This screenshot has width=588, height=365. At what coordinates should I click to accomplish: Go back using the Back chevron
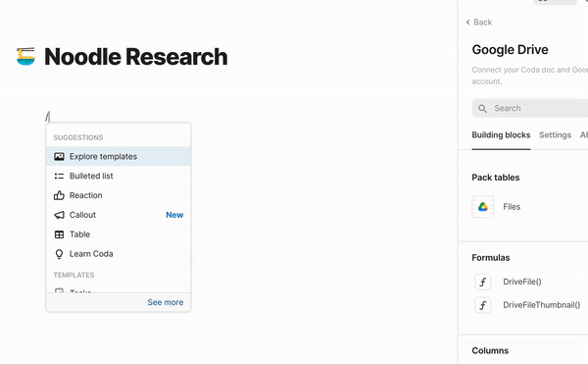468,23
